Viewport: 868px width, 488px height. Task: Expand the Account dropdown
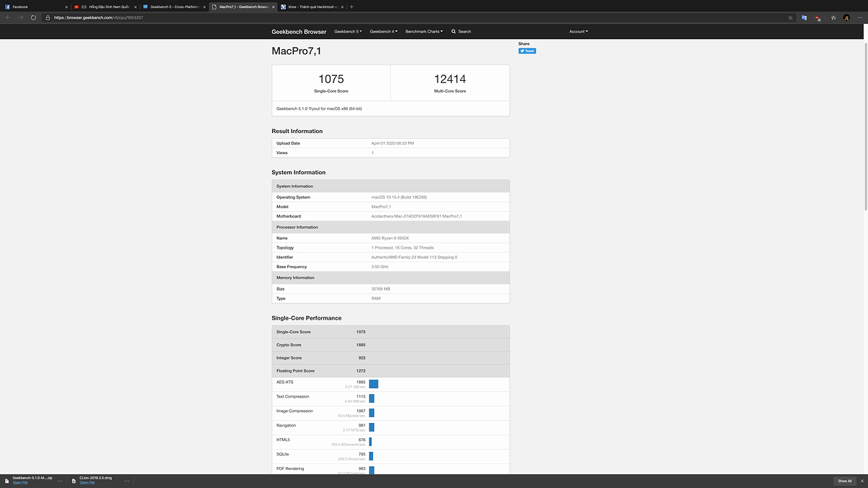(x=579, y=31)
